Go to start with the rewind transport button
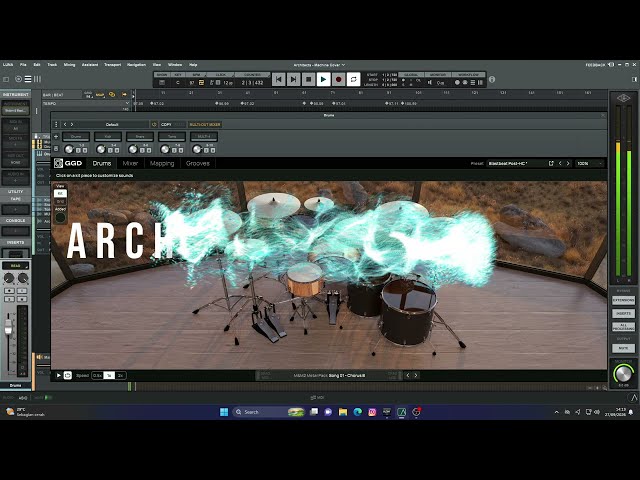 coord(278,79)
